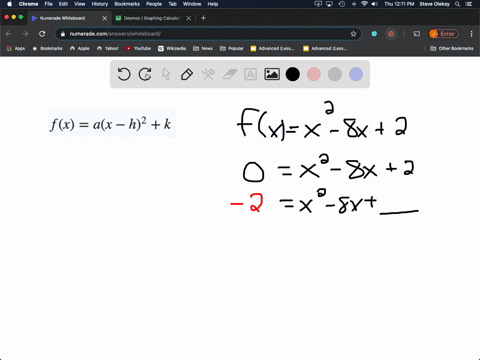Reload the current page
480x360 pixels.
(x=42, y=34)
